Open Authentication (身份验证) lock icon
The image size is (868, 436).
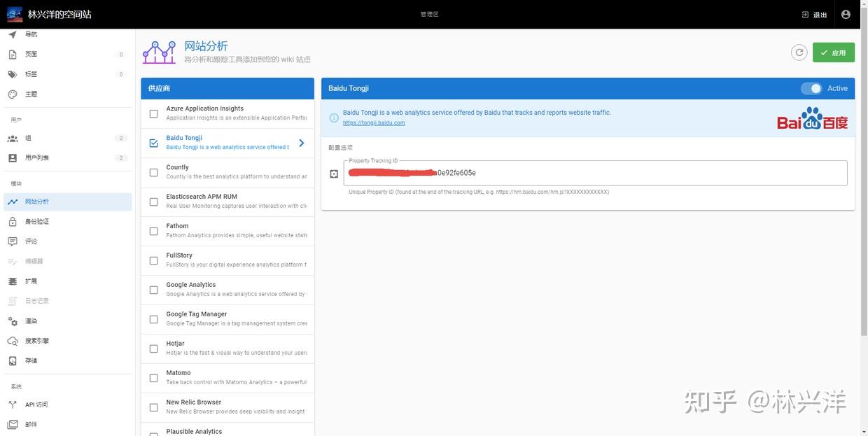pyautogui.click(x=12, y=222)
